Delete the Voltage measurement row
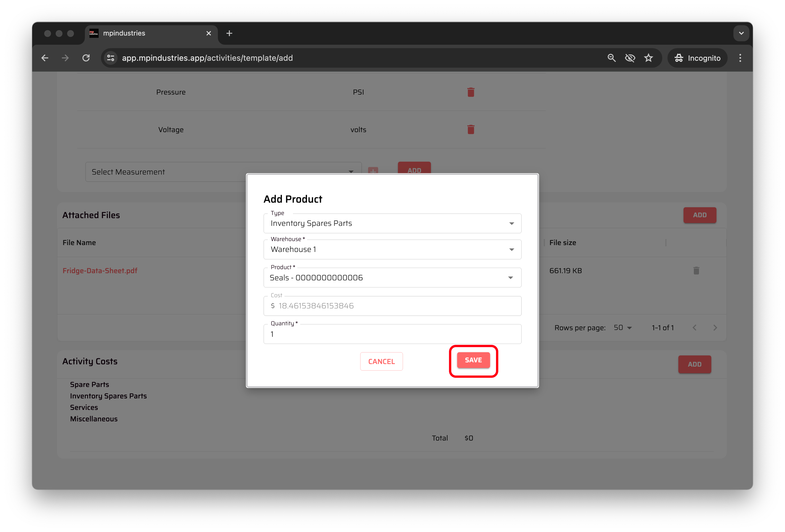Screen dimensions: 785x532 470,129
